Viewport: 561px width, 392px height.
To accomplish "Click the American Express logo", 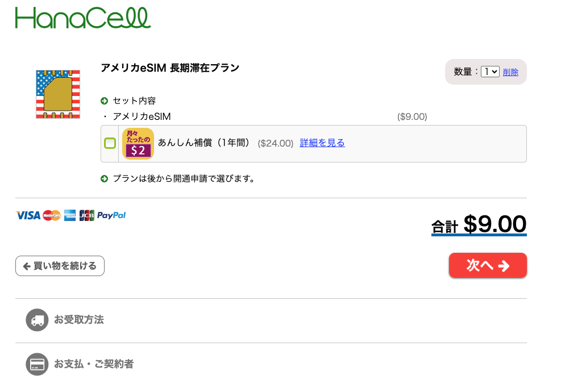I will tap(70, 215).
